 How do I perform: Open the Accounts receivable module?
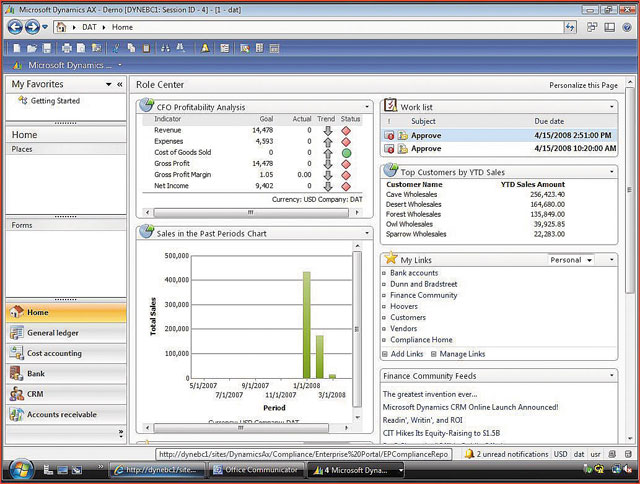(66, 414)
